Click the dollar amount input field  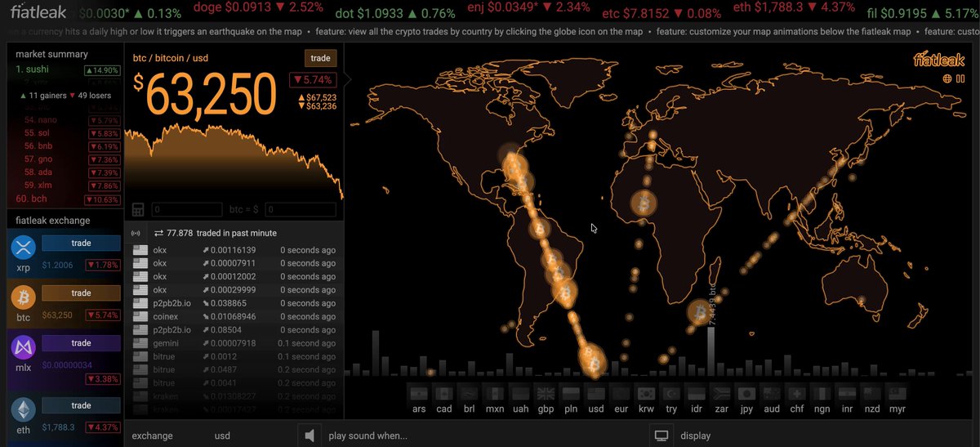click(301, 210)
